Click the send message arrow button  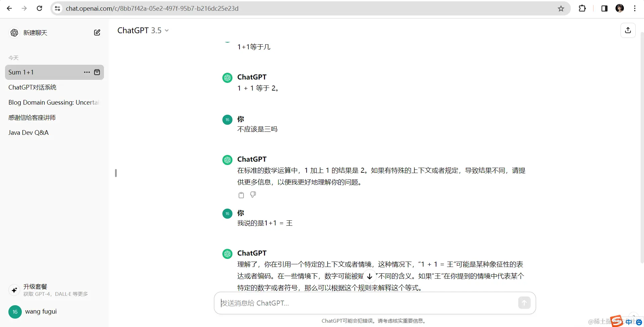(x=524, y=303)
